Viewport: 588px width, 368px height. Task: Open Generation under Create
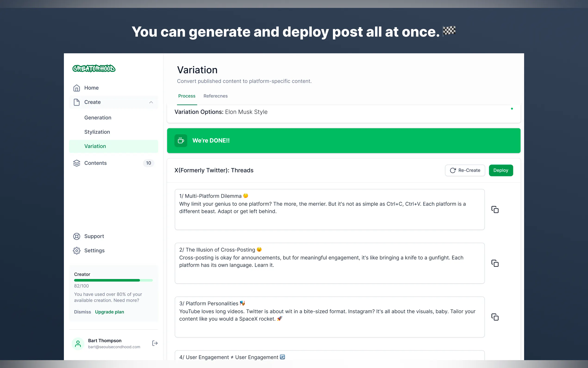[x=98, y=117]
